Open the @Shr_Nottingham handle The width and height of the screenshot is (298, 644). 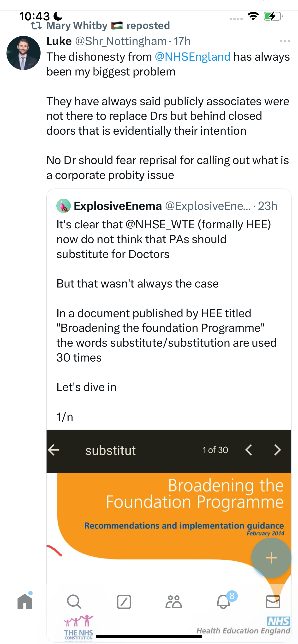(x=121, y=41)
